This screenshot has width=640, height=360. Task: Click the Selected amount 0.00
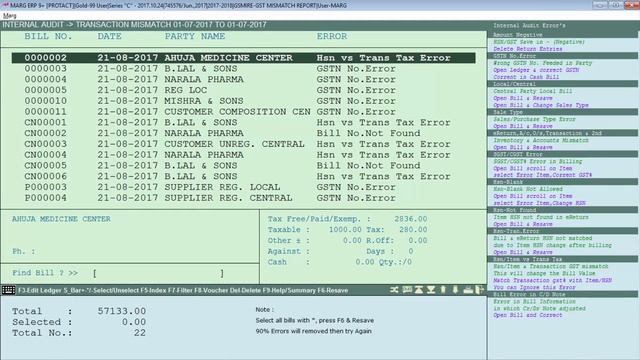click(134, 322)
